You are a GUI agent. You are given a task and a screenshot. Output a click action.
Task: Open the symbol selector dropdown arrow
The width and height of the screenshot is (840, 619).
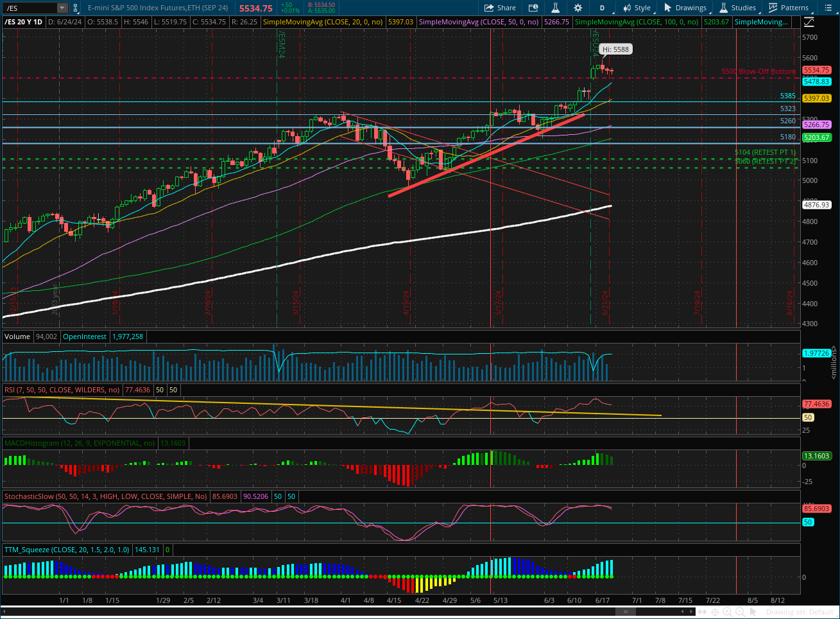coord(62,8)
